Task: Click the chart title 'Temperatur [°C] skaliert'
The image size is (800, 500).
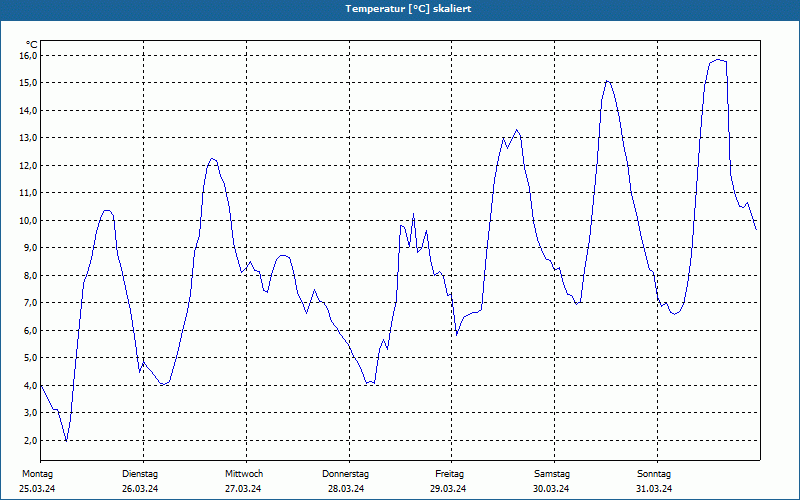Action: pyautogui.click(x=408, y=9)
